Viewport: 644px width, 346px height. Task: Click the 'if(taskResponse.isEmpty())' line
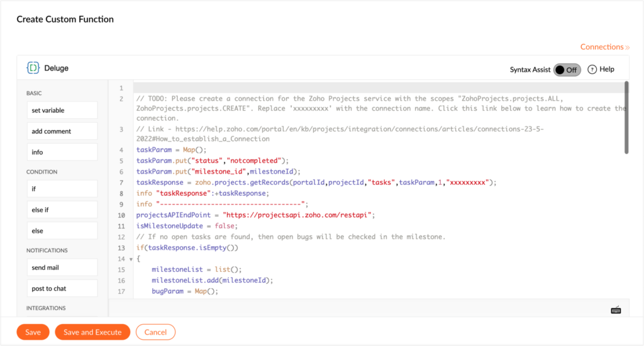(187, 248)
